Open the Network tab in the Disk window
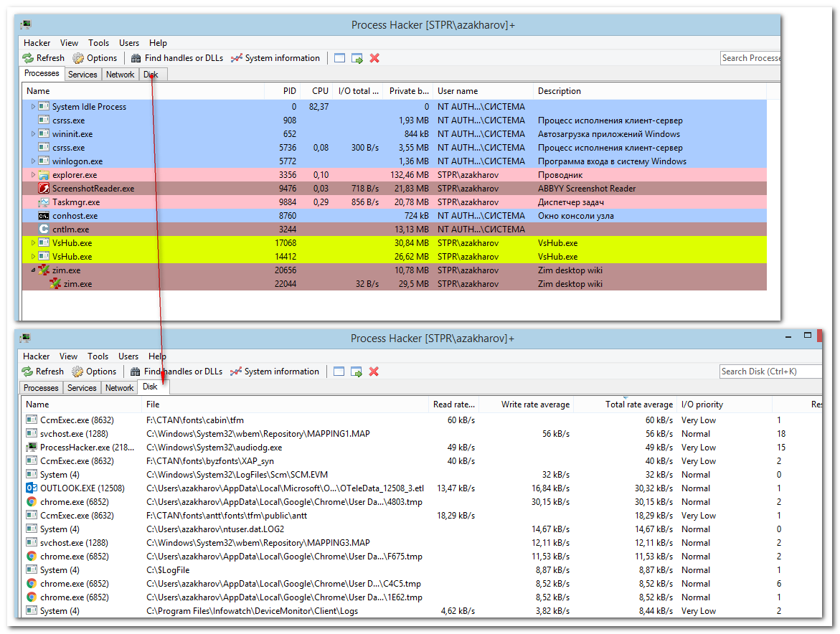Image resolution: width=840 pixels, height=634 pixels. (x=119, y=388)
